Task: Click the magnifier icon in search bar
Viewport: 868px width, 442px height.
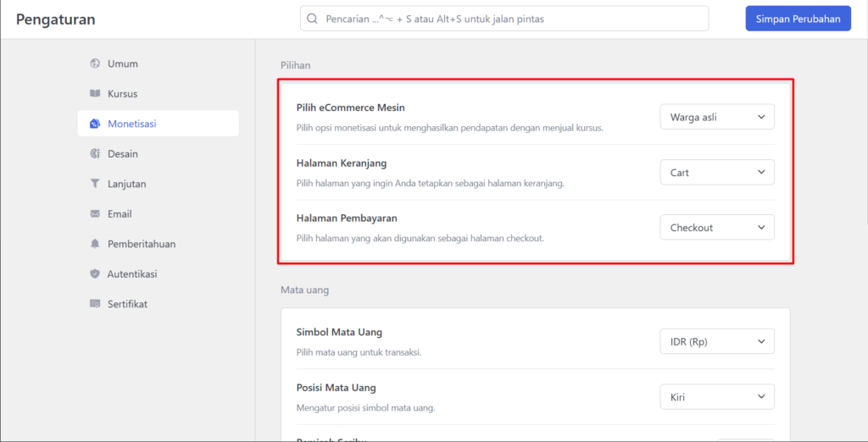Action: pyautogui.click(x=313, y=19)
